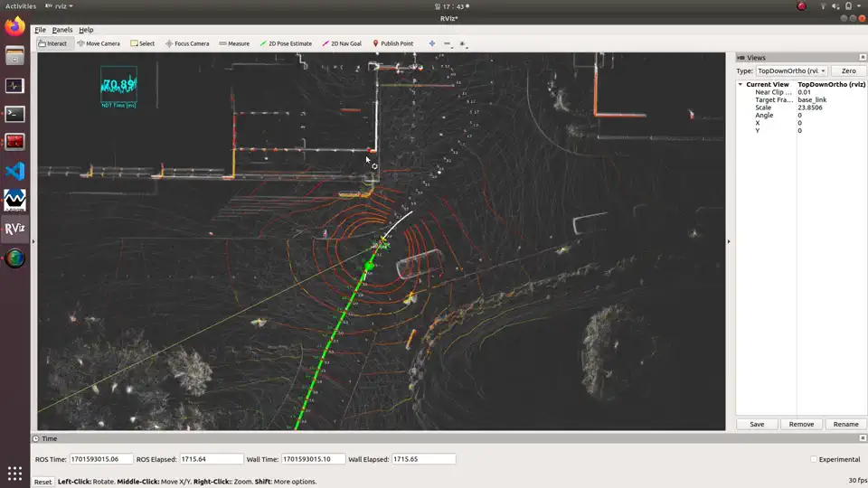
Task: Click the red recording indicator in top bar
Action: [x=801, y=6]
